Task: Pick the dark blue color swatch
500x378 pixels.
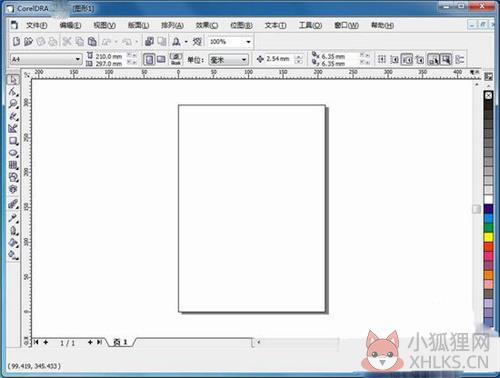Action: 488,209
